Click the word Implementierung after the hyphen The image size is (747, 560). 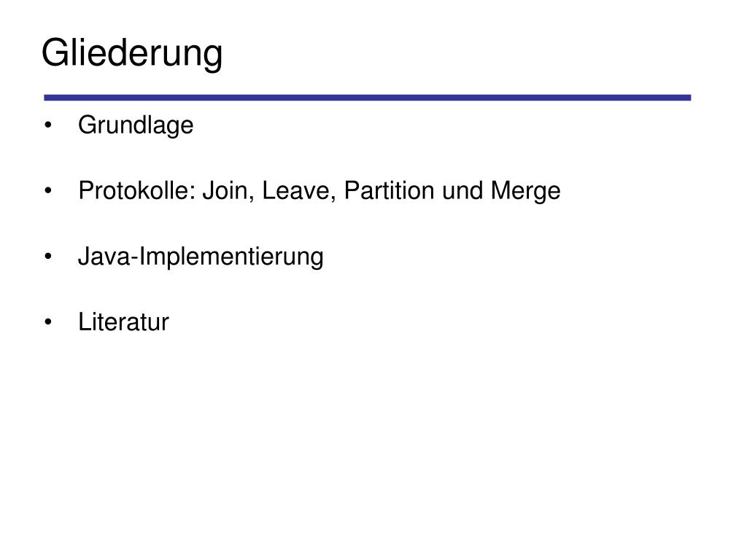(x=231, y=257)
